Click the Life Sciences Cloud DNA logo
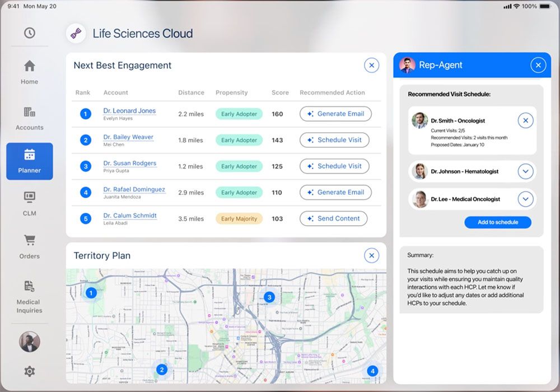560x392 pixels. click(x=76, y=34)
